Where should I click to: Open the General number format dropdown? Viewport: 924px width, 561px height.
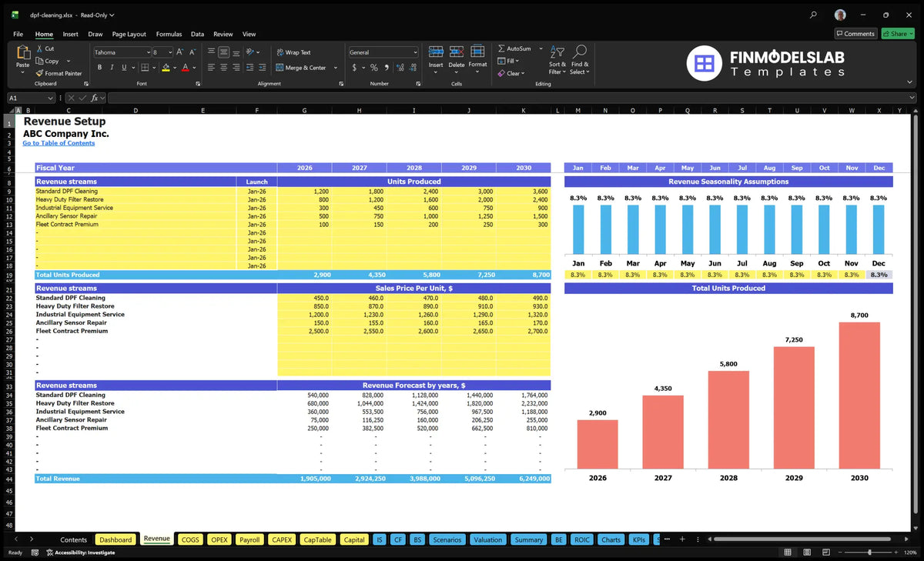point(415,52)
